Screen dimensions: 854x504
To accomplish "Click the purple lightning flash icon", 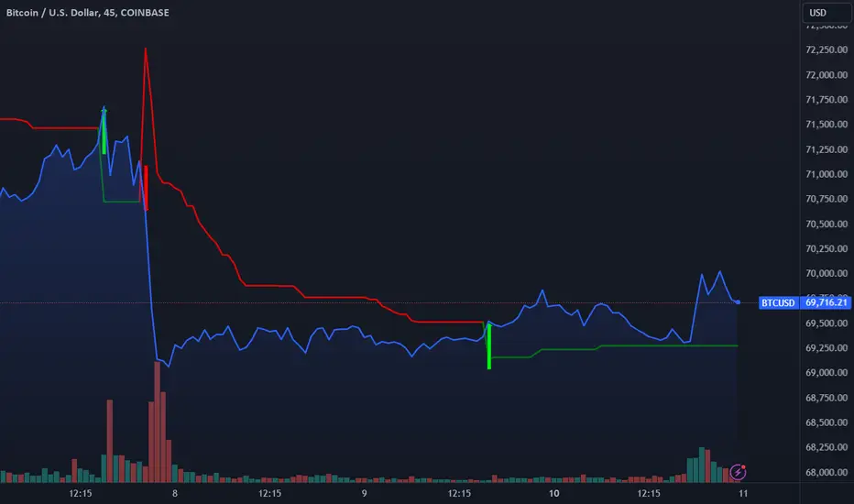I will coord(738,472).
